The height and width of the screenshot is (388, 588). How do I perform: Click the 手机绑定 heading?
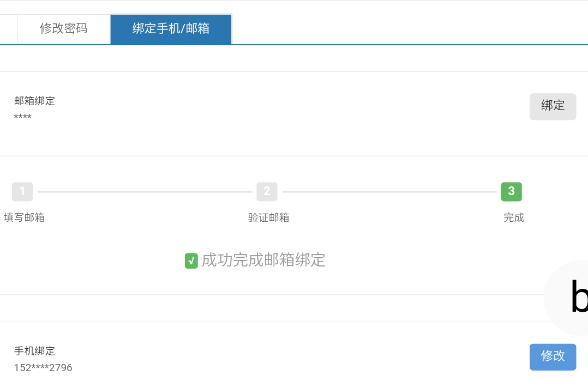34,351
